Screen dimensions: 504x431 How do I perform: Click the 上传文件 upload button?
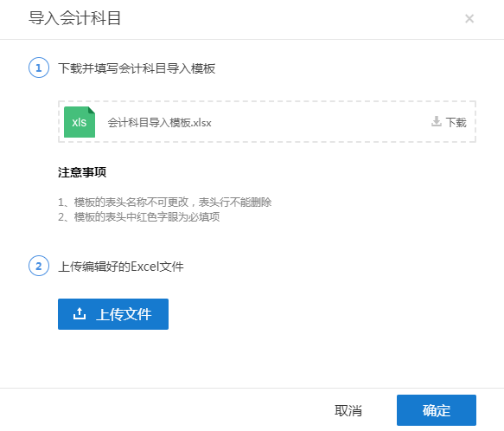click(x=113, y=314)
